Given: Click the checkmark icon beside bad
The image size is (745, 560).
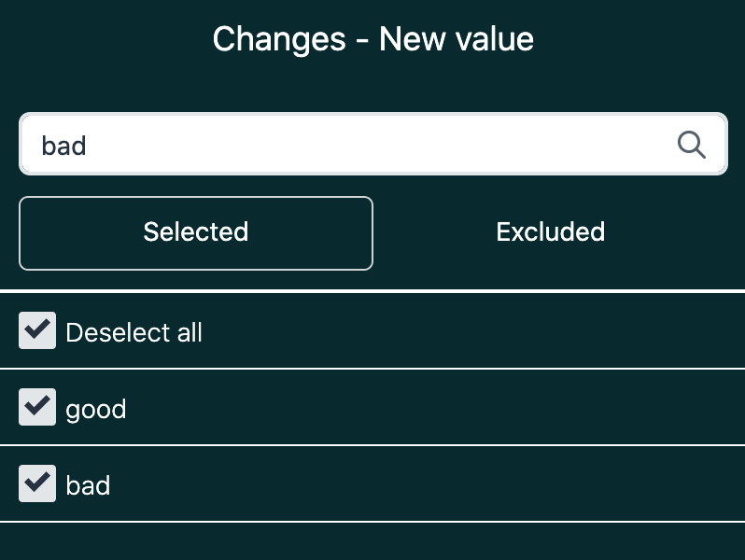Looking at the screenshot, I should [37, 483].
